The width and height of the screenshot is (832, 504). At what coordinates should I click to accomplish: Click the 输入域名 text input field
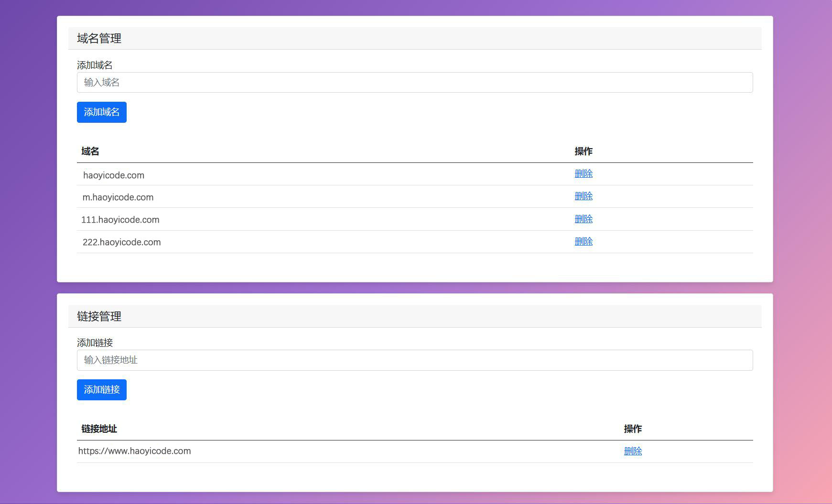click(x=414, y=83)
